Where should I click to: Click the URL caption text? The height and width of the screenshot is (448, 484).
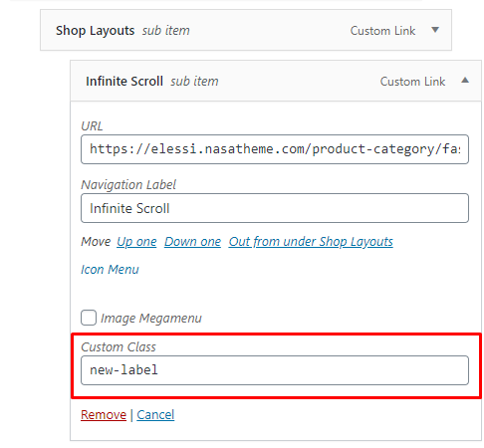(x=92, y=126)
